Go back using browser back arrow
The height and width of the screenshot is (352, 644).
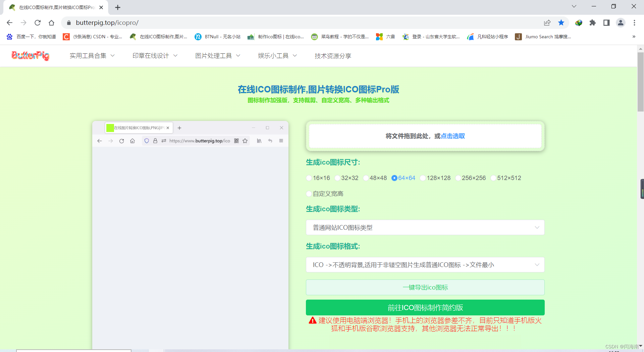tap(9, 23)
